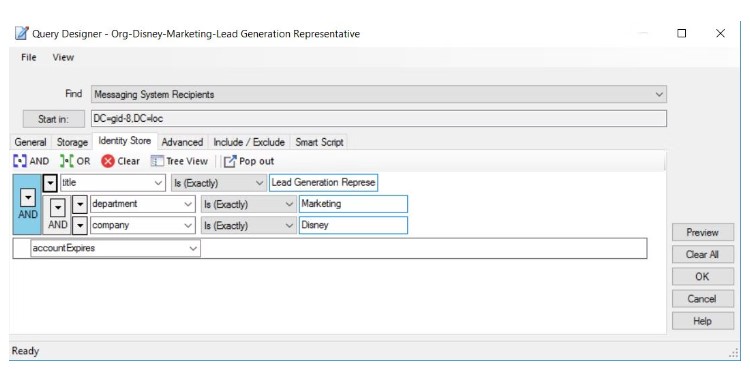Cancel the query designer dialog

click(703, 299)
